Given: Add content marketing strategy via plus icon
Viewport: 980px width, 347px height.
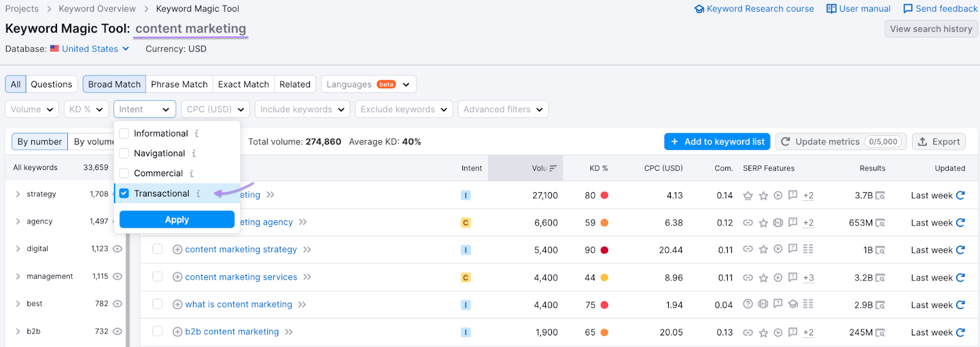Looking at the screenshot, I should (178, 250).
